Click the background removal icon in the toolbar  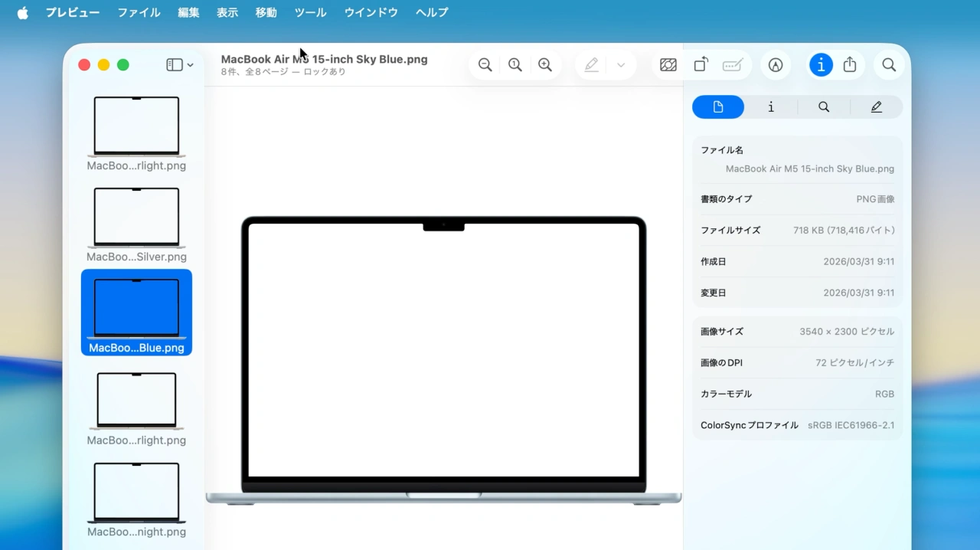pos(668,64)
